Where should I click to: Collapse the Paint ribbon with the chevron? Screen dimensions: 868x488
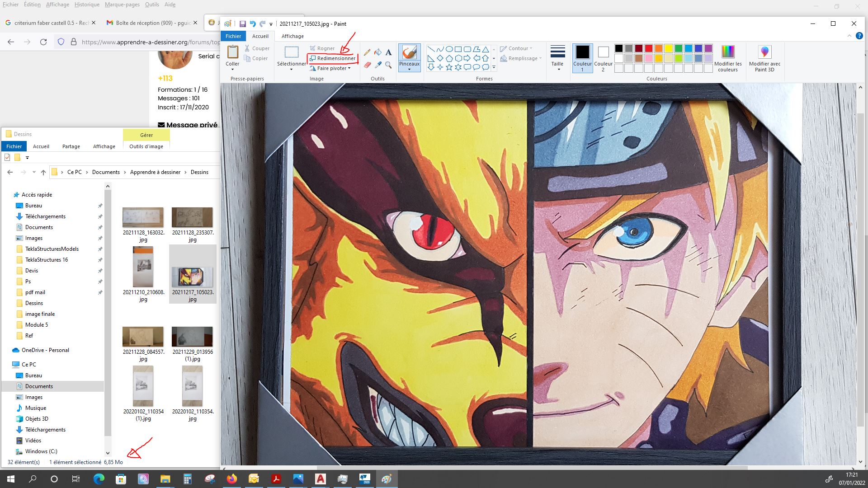click(x=849, y=36)
